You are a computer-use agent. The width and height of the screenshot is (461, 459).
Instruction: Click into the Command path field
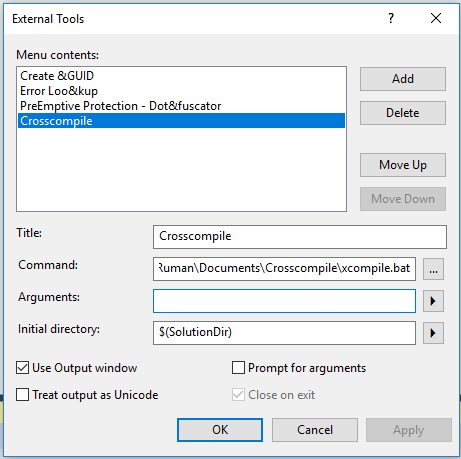pyautogui.click(x=284, y=269)
